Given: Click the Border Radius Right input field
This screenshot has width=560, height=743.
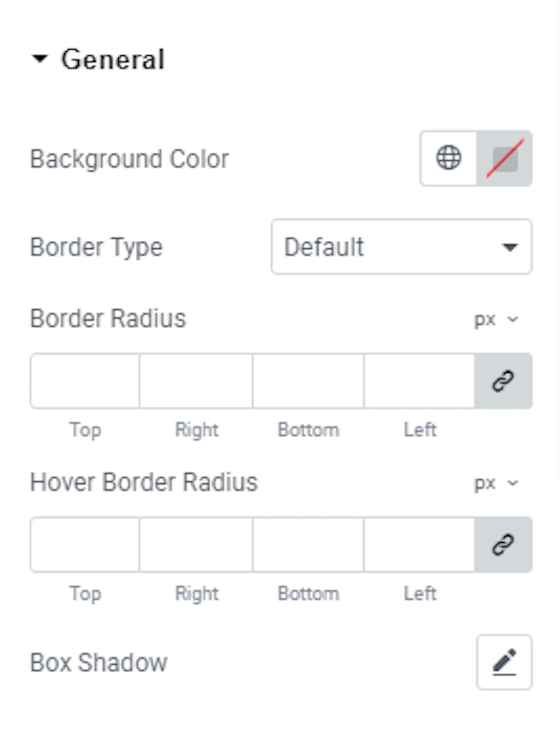Looking at the screenshot, I should [x=196, y=381].
